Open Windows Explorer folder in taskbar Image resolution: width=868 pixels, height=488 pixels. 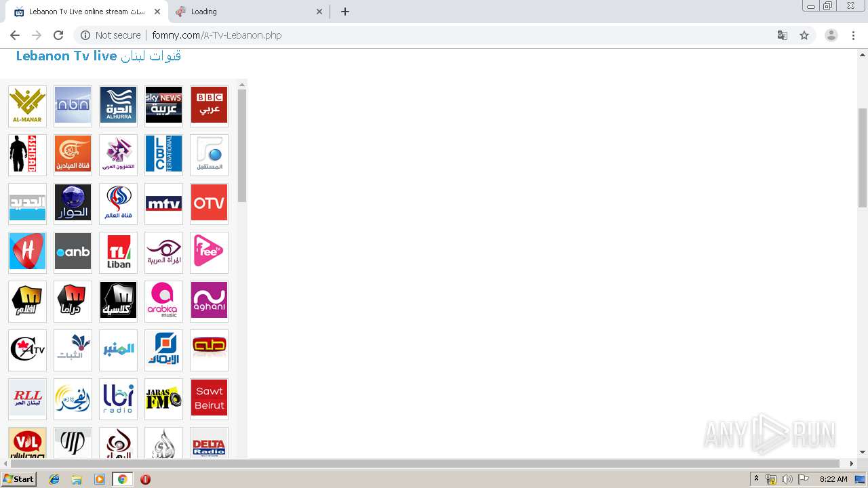77,479
